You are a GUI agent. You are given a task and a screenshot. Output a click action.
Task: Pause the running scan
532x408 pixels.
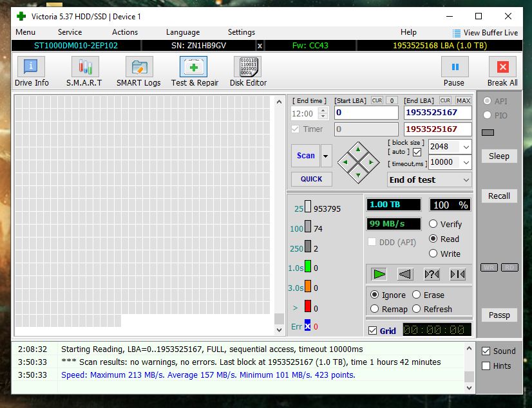(x=455, y=67)
